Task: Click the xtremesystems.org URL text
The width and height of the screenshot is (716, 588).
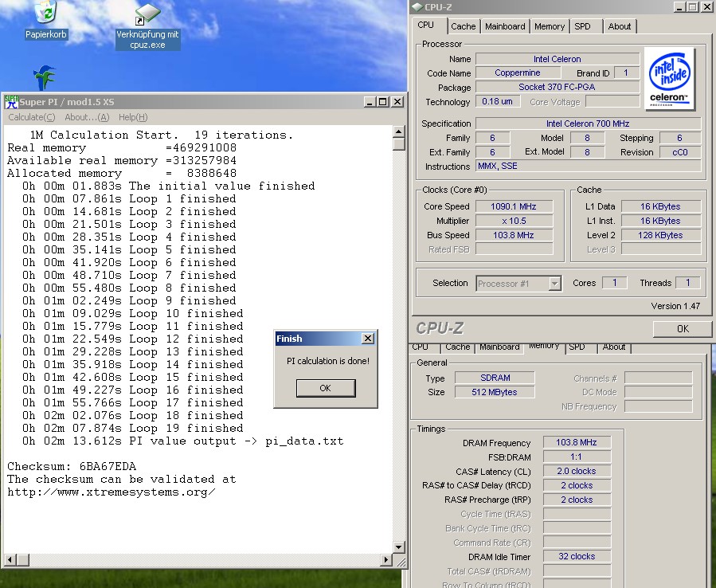Action: [x=111, y=492]
